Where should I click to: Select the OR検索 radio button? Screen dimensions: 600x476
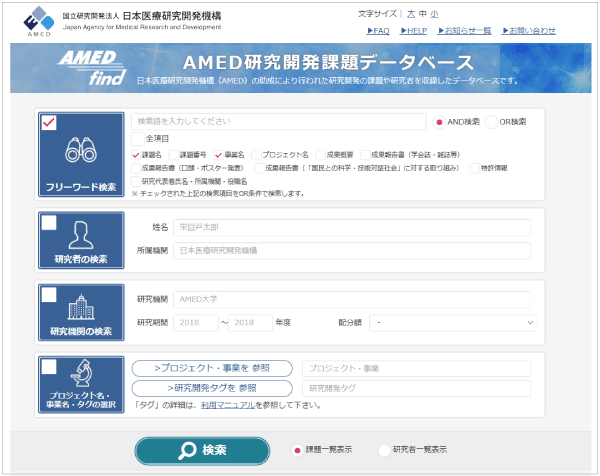tap(491, 122)
